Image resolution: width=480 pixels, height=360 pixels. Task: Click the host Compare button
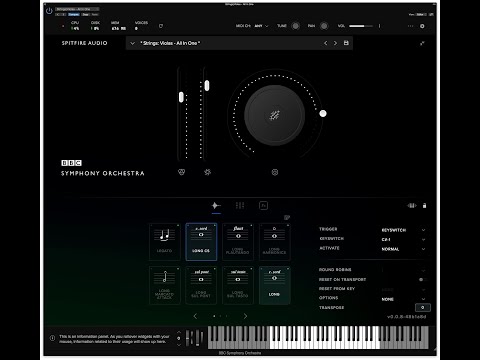[x=74, y=14]
